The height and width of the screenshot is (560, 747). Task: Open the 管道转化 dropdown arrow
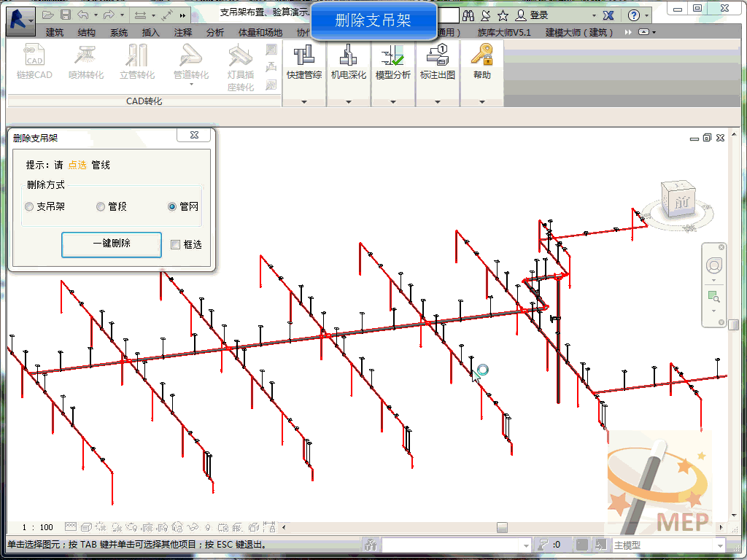(191, 85)
